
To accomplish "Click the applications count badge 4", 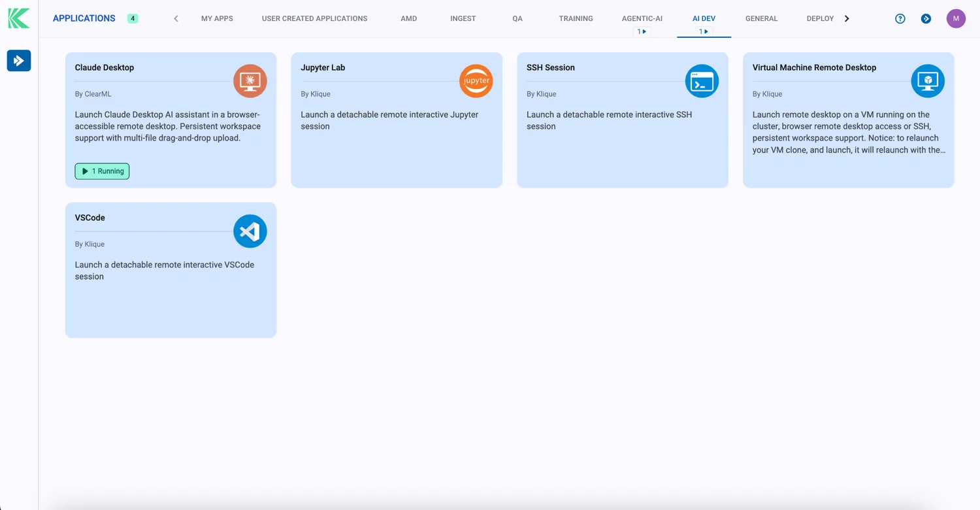I will coord(133,18).
